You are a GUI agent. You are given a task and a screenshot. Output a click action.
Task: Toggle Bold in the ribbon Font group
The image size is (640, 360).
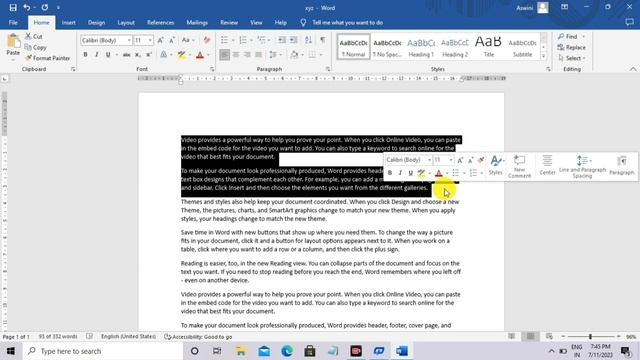[x=85, y=54]
